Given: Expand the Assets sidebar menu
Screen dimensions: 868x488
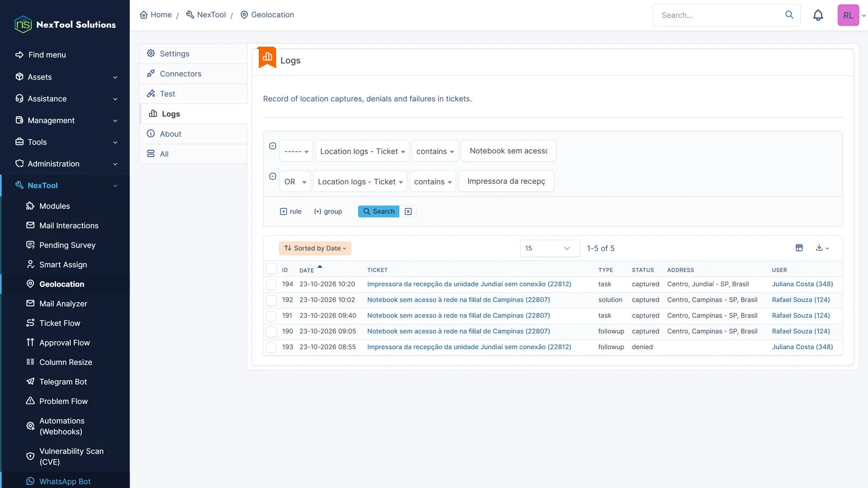Looking at the screenshot, I should click(x=65, y=77).
